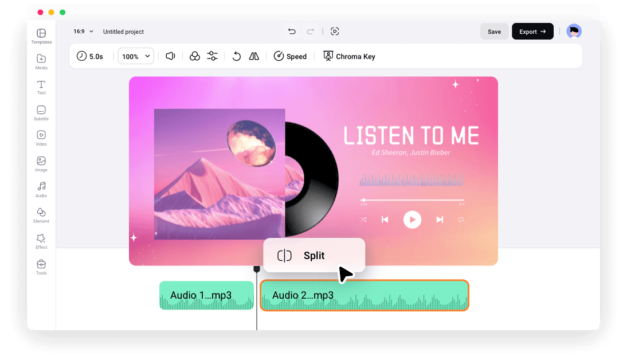Open the Video panel

pos(41,138)
